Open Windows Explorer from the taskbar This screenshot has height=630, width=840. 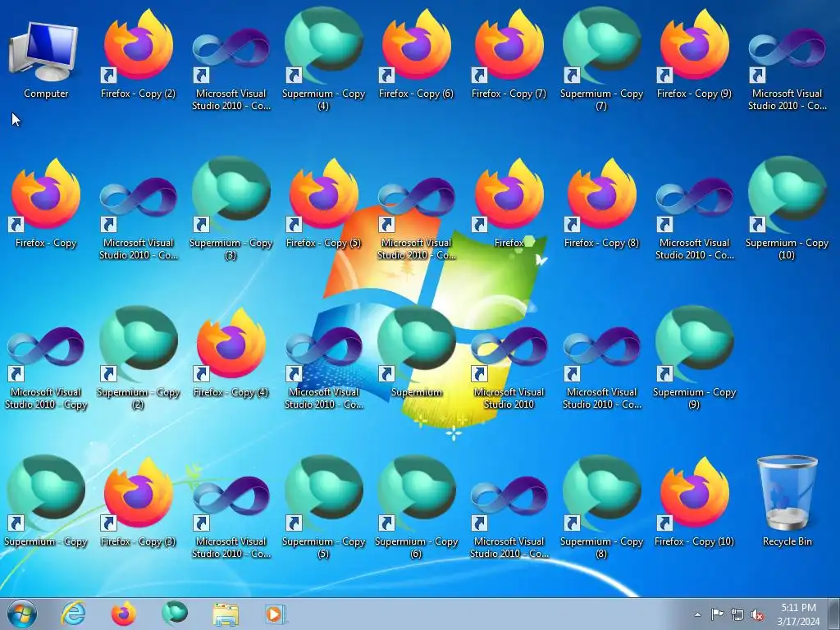226,614
